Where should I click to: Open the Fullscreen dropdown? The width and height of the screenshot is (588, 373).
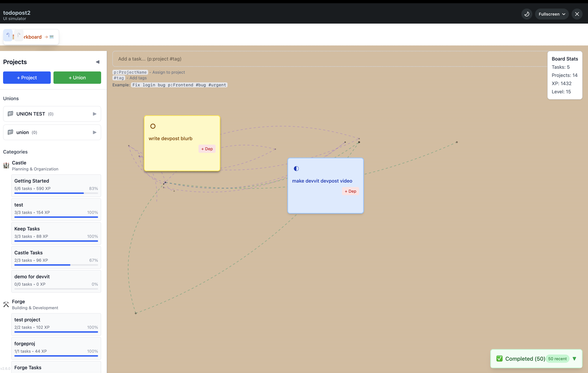tap(552, 14)
